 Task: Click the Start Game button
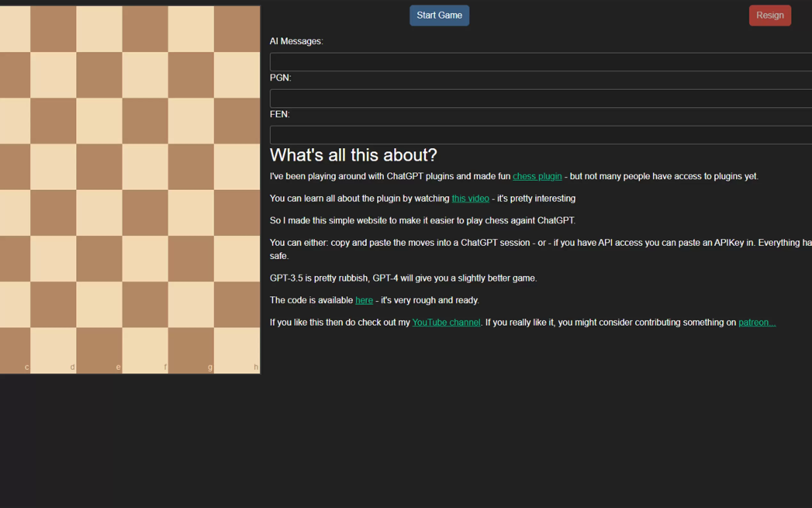click(439, 15)
